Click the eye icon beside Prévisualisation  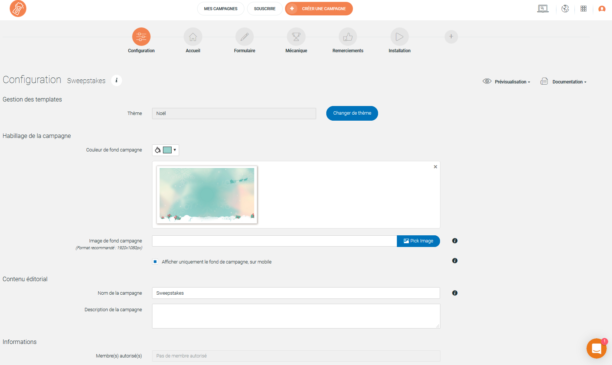[x=487, y=81]
